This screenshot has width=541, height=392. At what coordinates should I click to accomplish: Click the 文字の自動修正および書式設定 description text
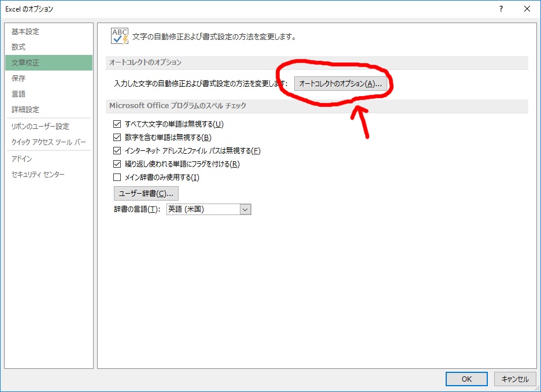[214, 36]
